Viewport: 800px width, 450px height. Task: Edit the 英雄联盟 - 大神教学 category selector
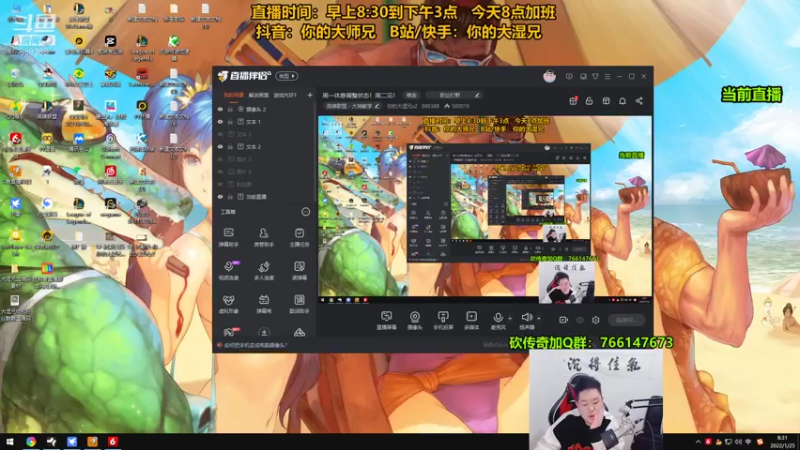pyautogui.click(x=352, y=106)
